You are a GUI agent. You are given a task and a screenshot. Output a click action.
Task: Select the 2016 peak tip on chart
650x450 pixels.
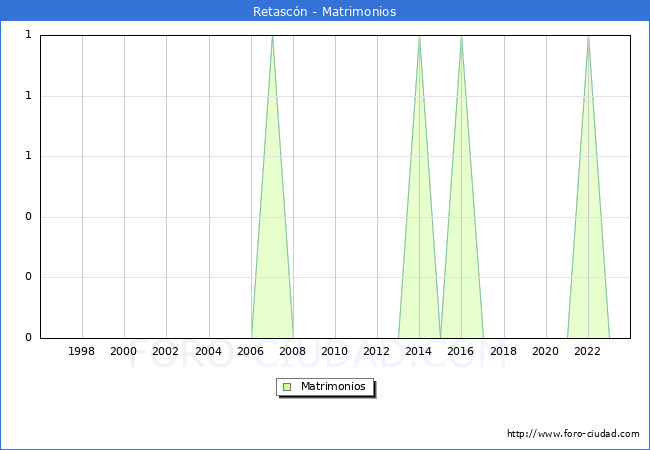[461, 37]
